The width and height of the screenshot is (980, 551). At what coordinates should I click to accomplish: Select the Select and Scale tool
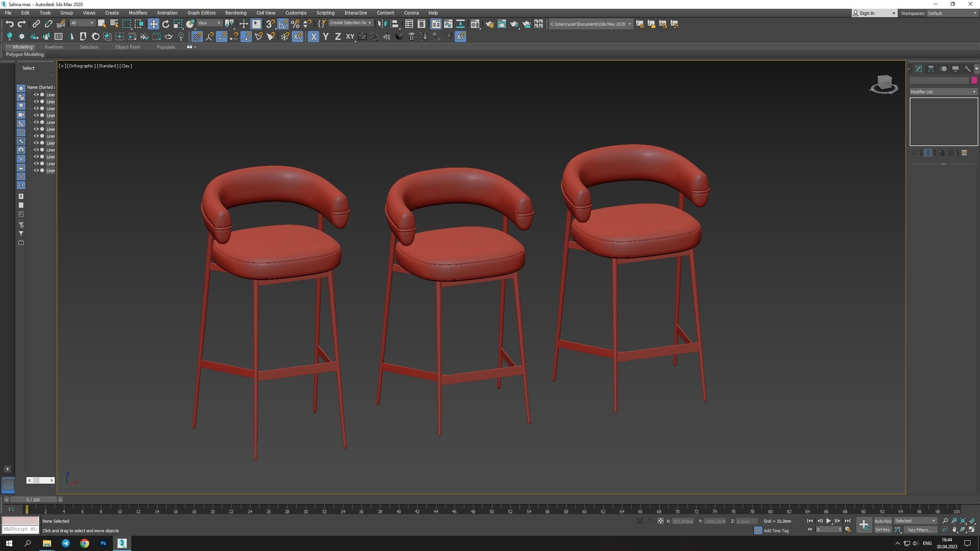[x=178, y=24]
